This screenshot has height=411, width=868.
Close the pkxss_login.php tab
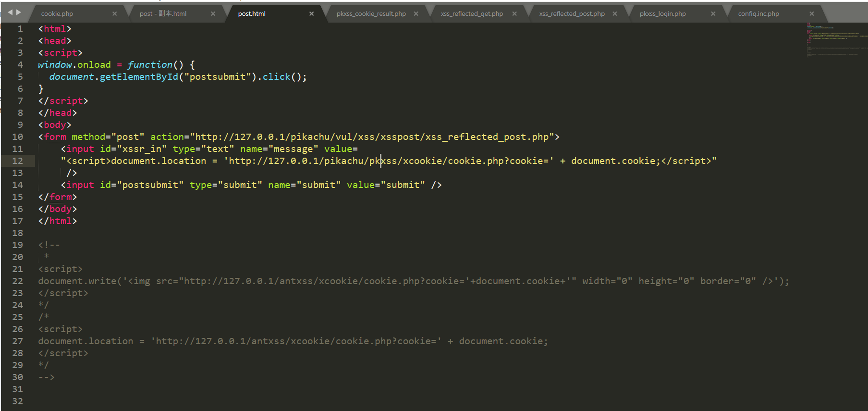[713, 13]
